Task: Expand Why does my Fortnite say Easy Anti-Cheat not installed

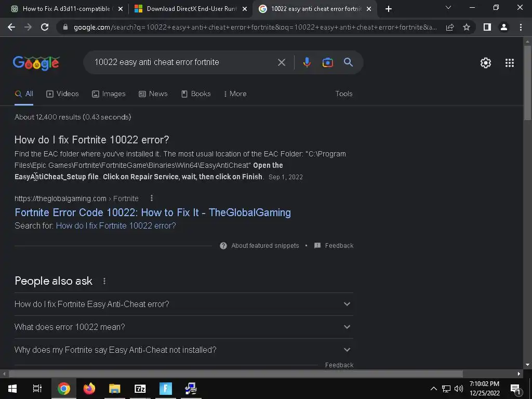Action: [183, 350]
